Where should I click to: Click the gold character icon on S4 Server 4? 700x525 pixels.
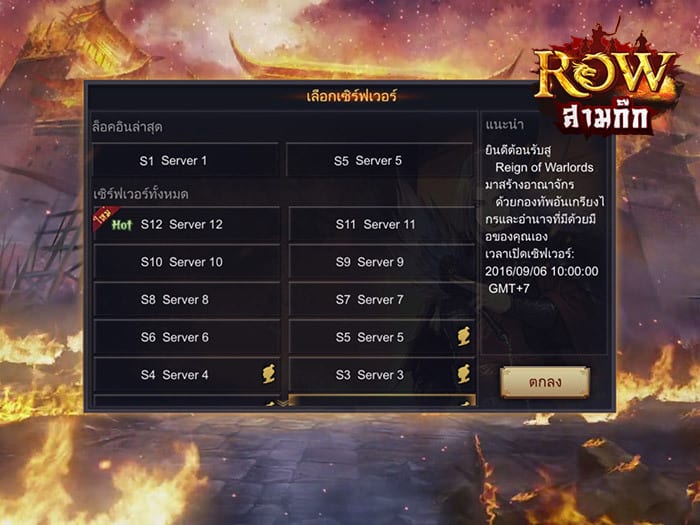click(269, 374)
